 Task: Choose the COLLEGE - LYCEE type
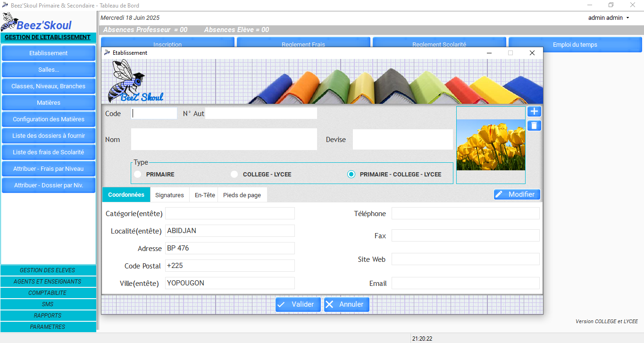(x=234, y=175)
